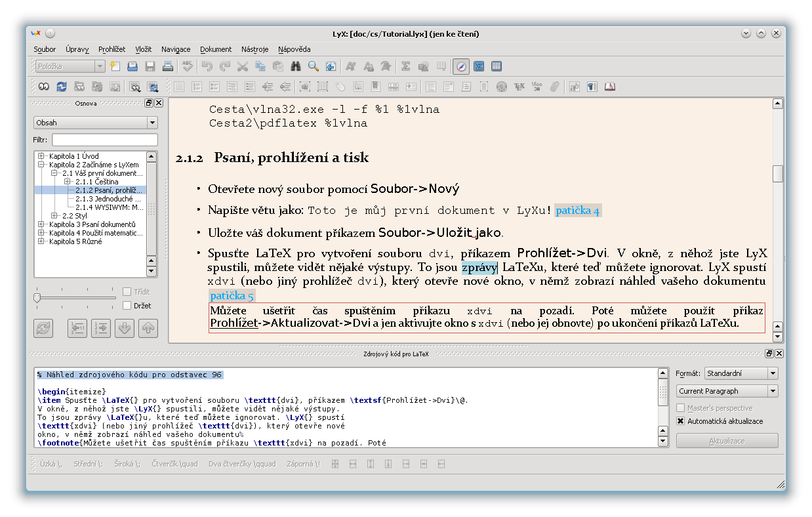Click the outline refresh button
The height and width of the screenshot is (517, 812).
(x=43, y=328)
